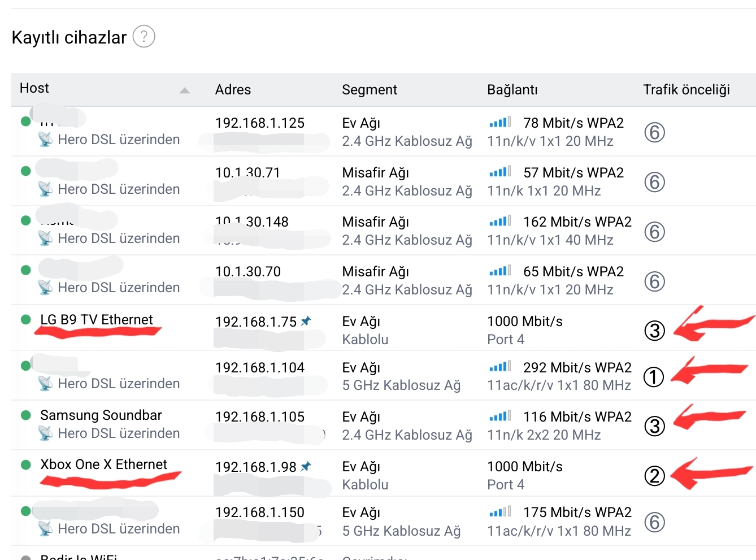Select the 10.1.30.70 address cell
The image size is (756, 560).
click(x=248, y=272)
